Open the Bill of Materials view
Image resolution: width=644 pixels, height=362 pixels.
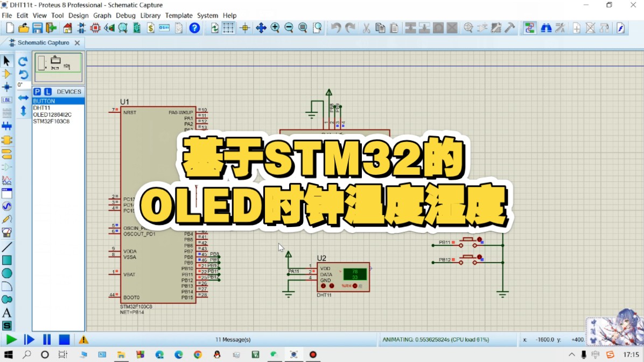click(x=152, y=27)
